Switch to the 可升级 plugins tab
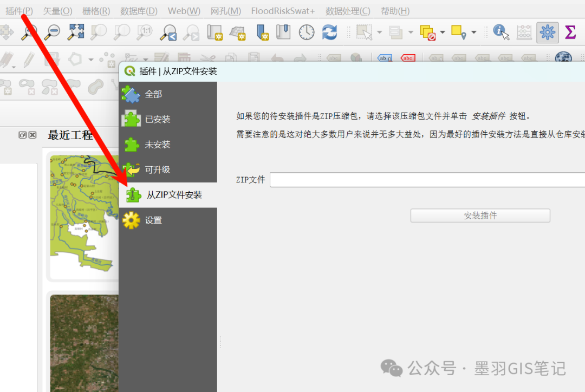 coord(157,169)
